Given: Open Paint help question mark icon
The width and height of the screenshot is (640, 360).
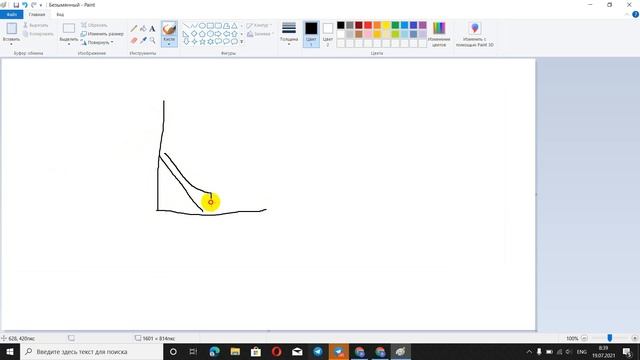Looking at the screenshot, I should tap(635, 14).
